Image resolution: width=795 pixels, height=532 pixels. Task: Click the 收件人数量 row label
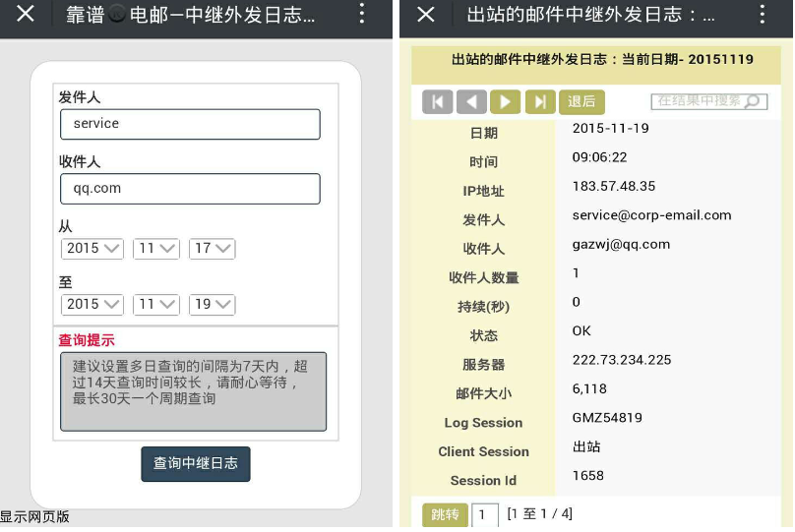tap(483, 277)
